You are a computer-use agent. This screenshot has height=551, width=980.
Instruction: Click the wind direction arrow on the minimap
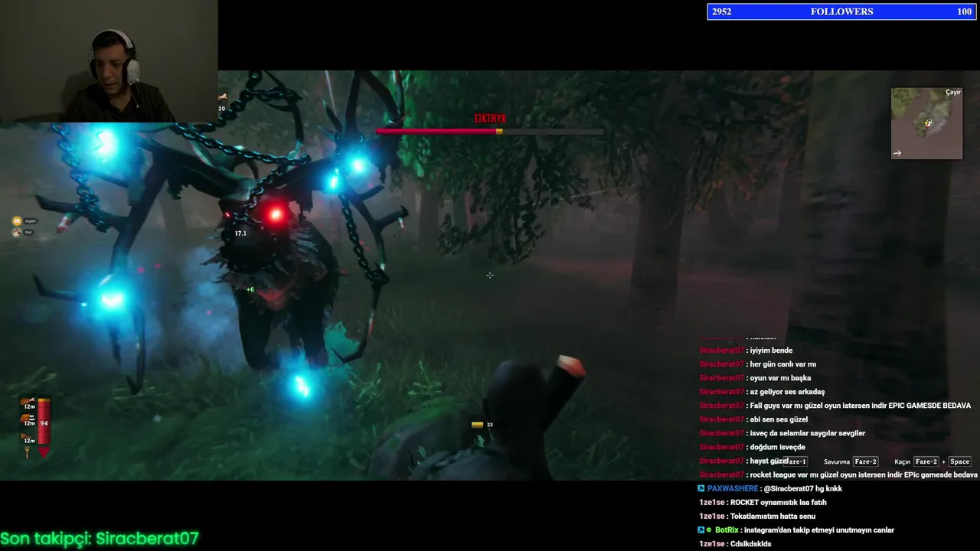coord(897,153)
